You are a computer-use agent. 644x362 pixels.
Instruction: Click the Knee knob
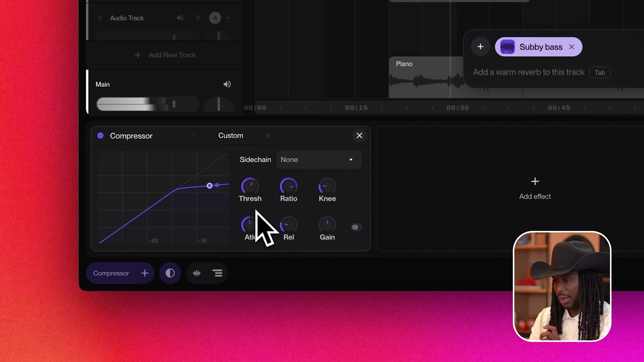pos(327,186)
